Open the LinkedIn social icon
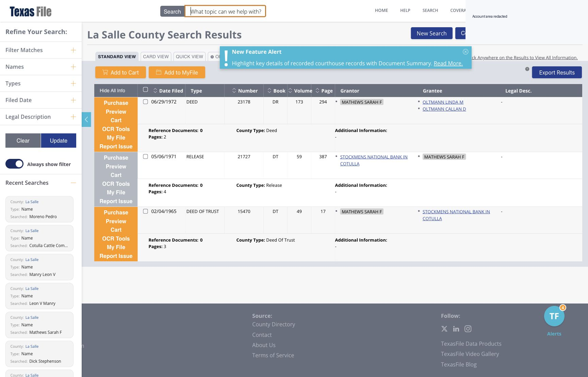 point(456,329)
